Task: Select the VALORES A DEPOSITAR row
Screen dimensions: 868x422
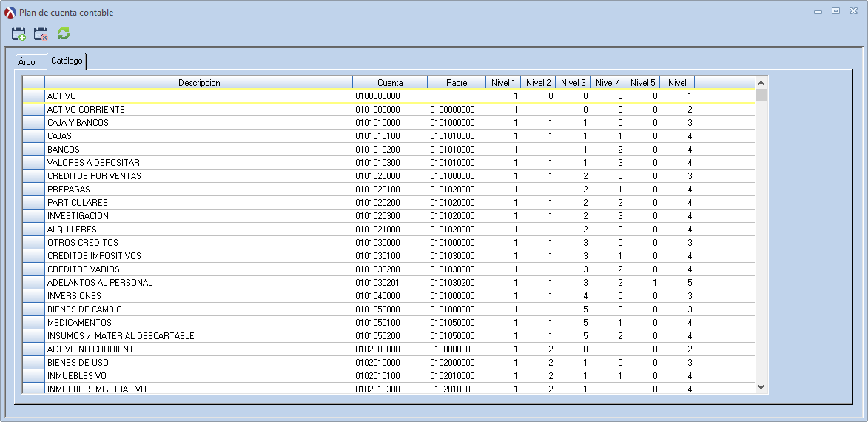Action: [388, 162]
